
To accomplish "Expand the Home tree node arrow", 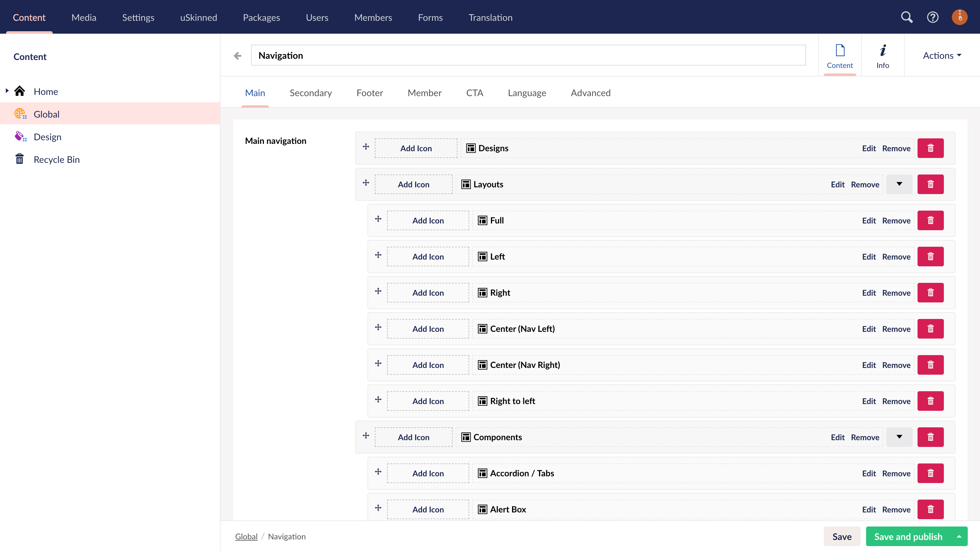I will 7,91.
